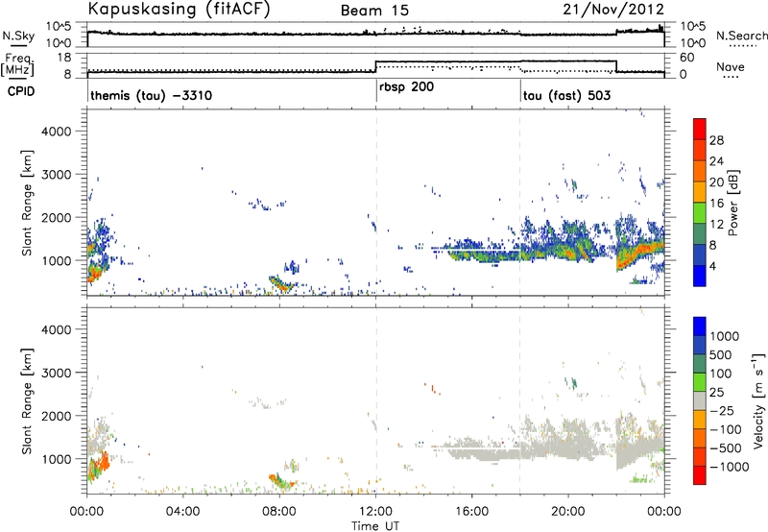Click the 'N.Sky' legend label

tap(18, 36)
